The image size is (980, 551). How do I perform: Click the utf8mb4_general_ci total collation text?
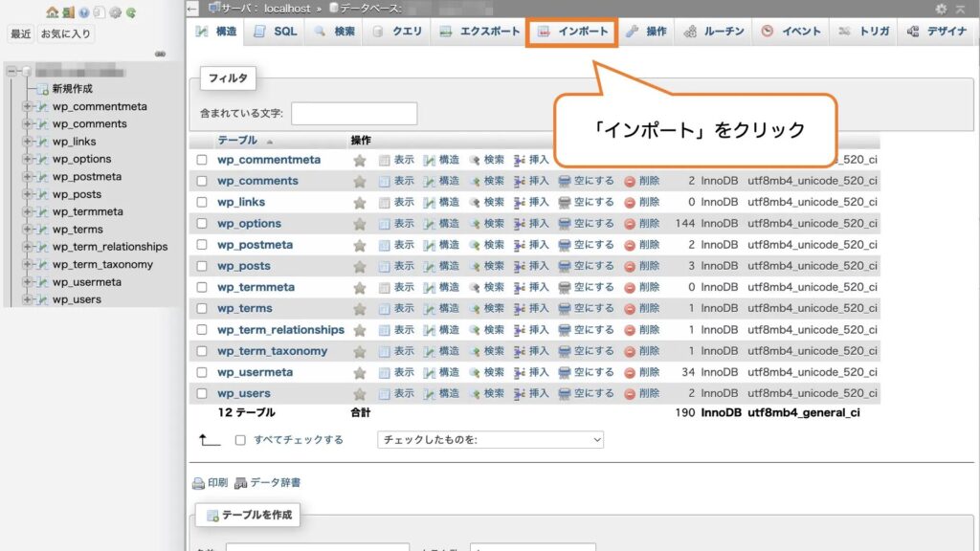click(804, 413)
